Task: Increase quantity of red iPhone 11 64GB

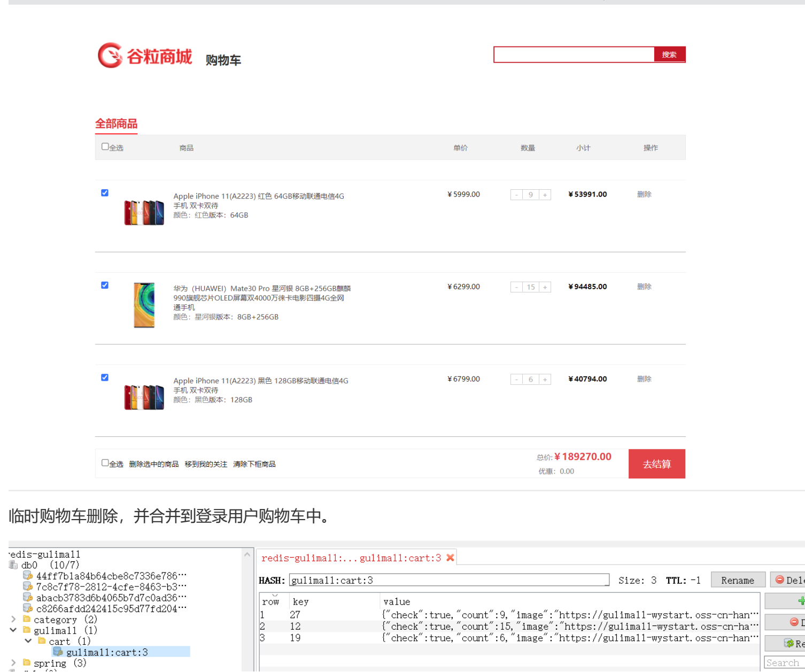Action: 545,195
